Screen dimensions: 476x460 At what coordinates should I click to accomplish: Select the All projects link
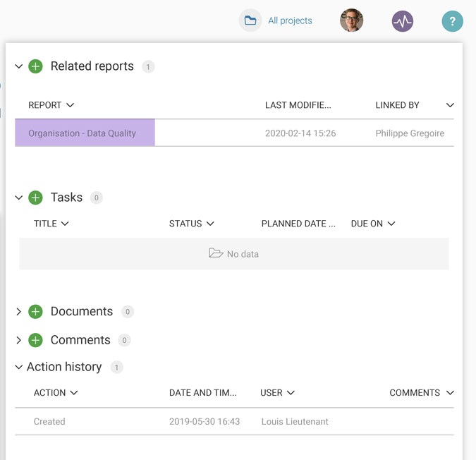coord(290,20)
